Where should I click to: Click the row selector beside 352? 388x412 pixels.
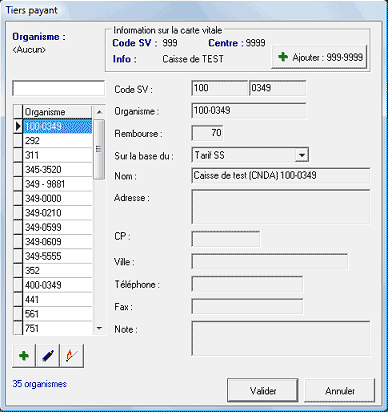pyautogui.click(x=18, y=270)
